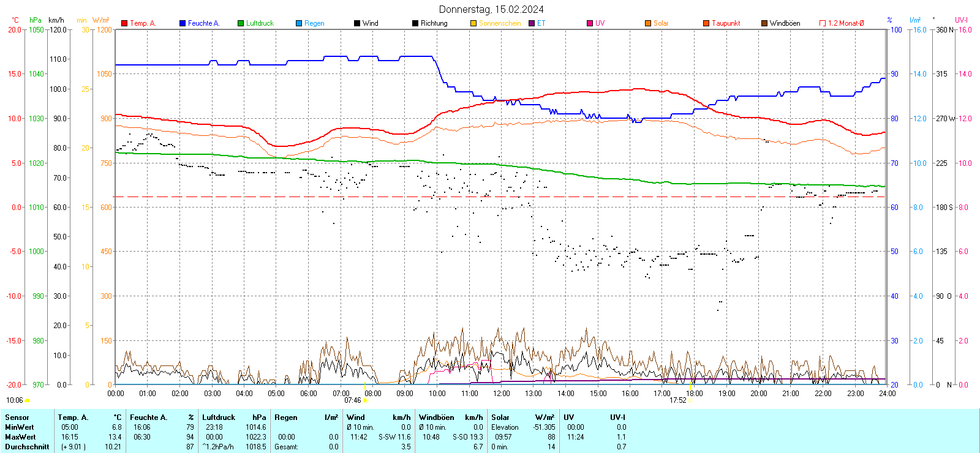The image size is (980, 453).
Task: Click the 12:00 label on time axis
Action: coord(502,393)
